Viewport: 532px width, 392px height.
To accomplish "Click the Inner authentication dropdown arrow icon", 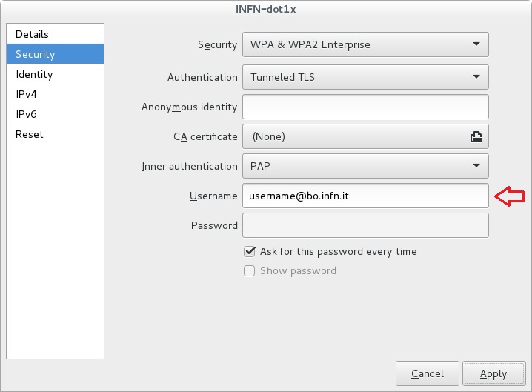I will pos(476,166).
